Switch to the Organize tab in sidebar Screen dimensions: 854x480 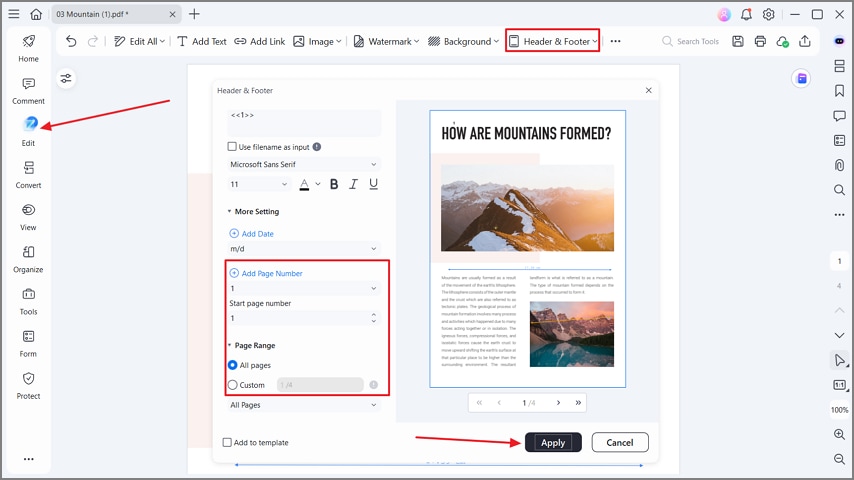pyautogui.click(x=28, y=259)
